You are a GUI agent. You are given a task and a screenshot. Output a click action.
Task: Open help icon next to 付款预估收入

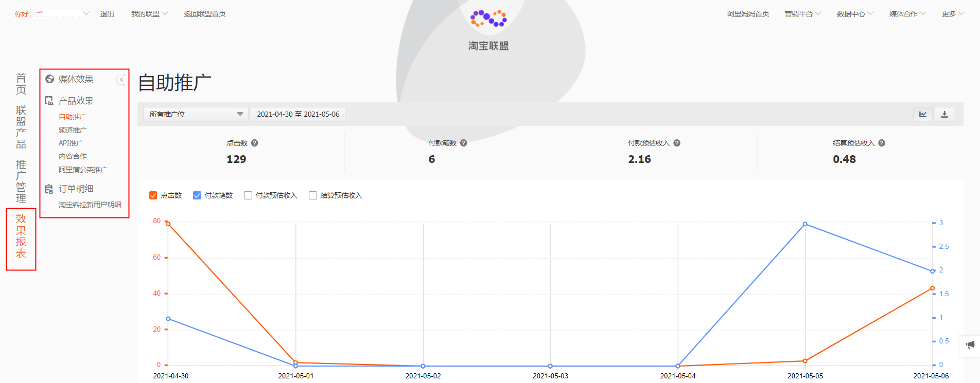pyautogui.click(x=677, y=143)
